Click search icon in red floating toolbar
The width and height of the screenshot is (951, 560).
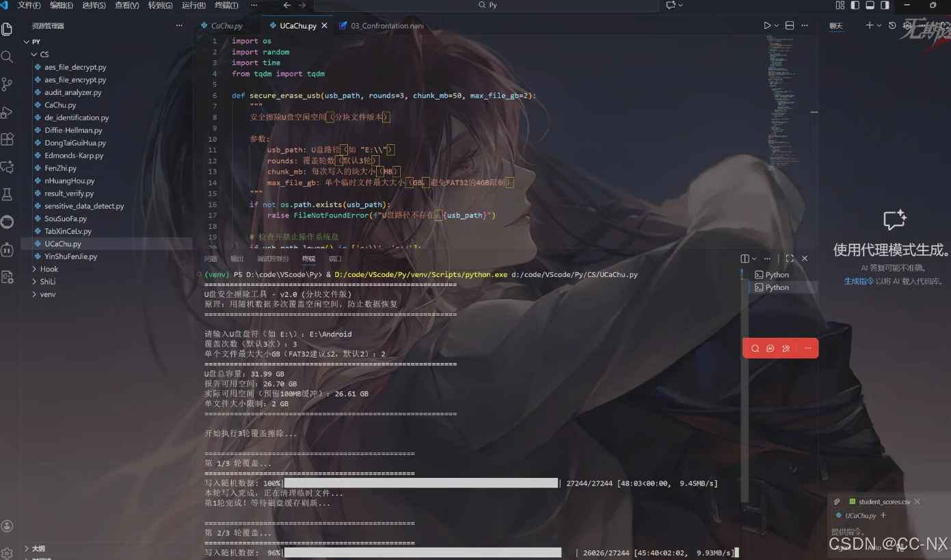tap(755, 348)
